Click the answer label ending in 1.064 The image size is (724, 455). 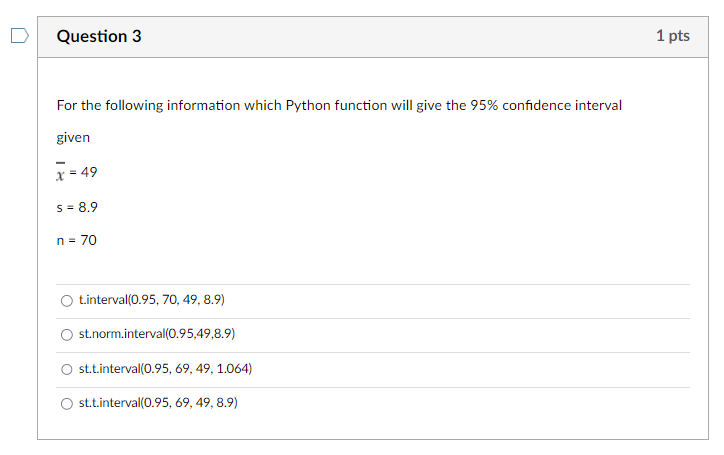(164, 369)
